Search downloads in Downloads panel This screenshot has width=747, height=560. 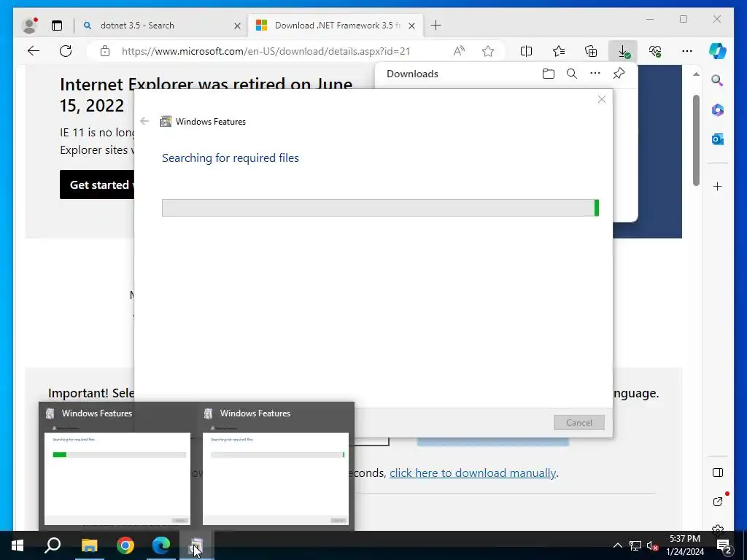(x=572, y=74)
